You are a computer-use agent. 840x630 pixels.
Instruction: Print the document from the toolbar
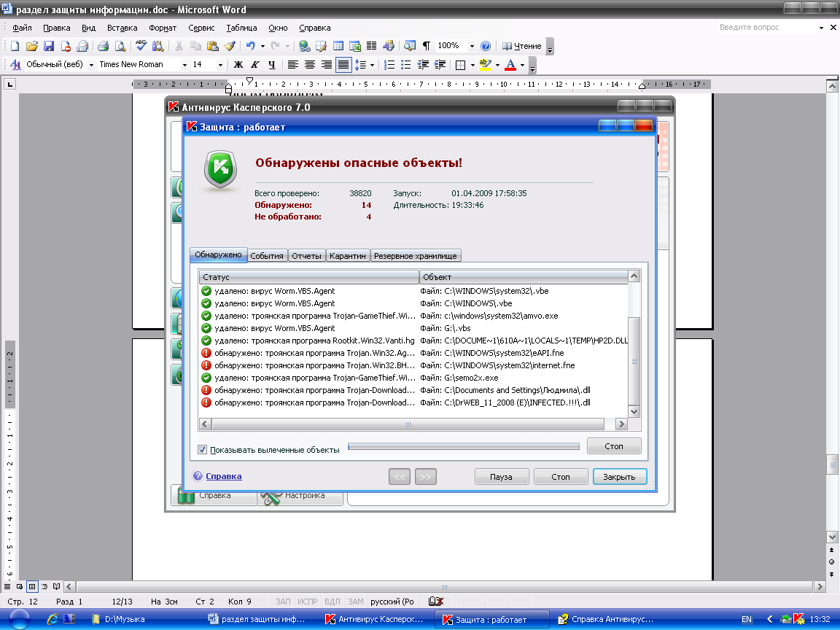[x=103, y=46]
